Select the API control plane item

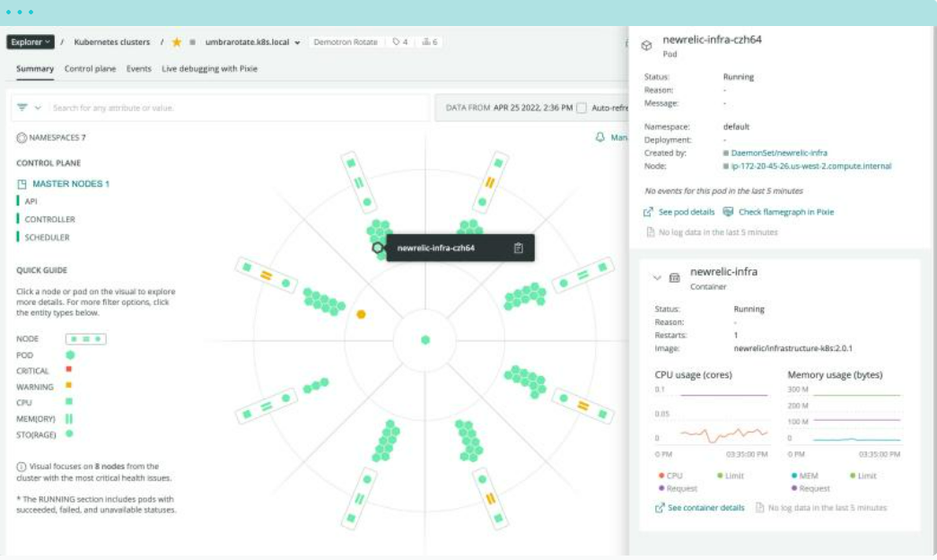31,201
